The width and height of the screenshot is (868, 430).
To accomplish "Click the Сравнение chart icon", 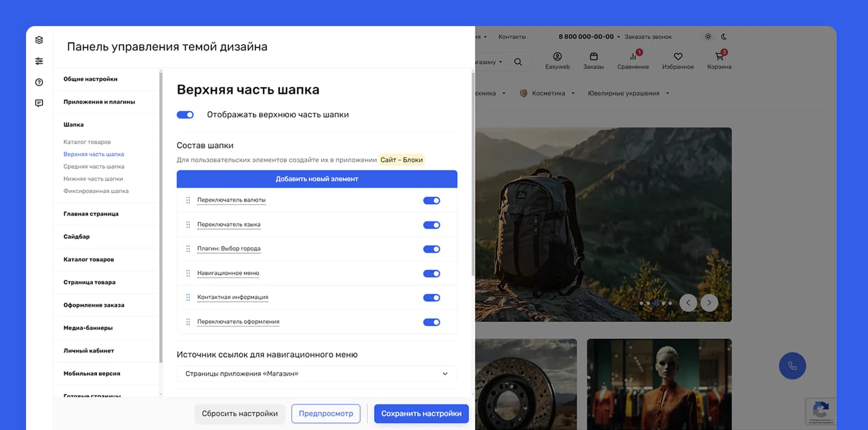I will (633, 56).
